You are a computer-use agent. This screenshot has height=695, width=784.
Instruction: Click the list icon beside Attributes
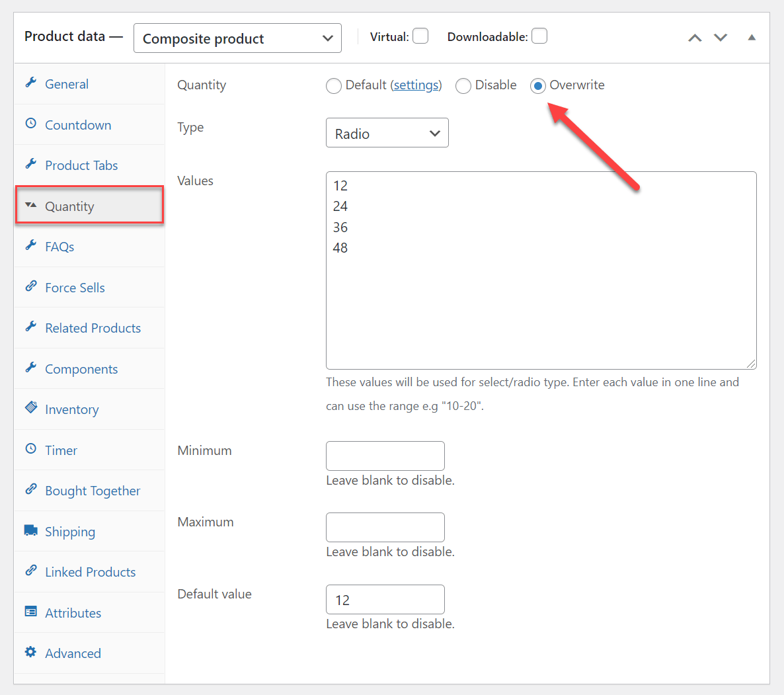pyautogui.click(x=30, y=612)
